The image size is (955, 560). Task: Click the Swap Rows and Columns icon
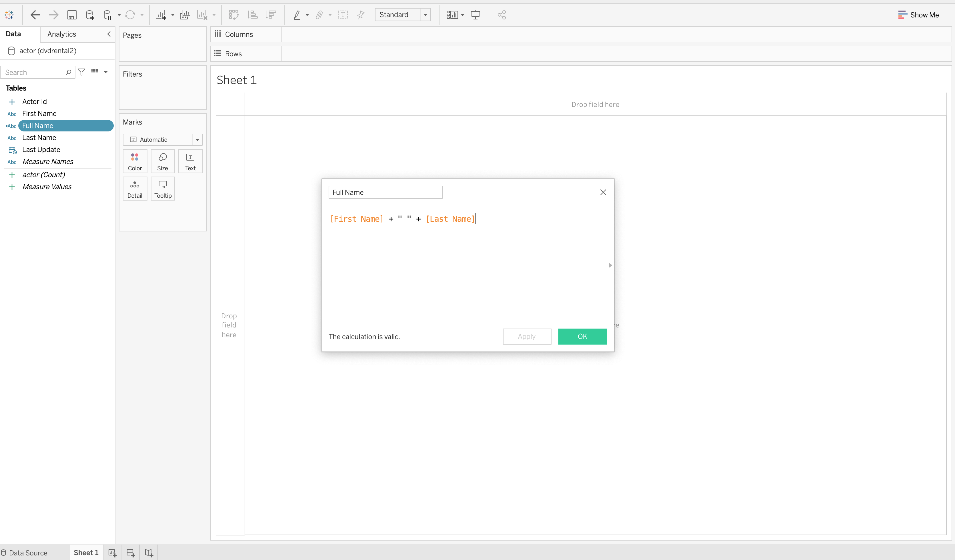tap(234, 15)
